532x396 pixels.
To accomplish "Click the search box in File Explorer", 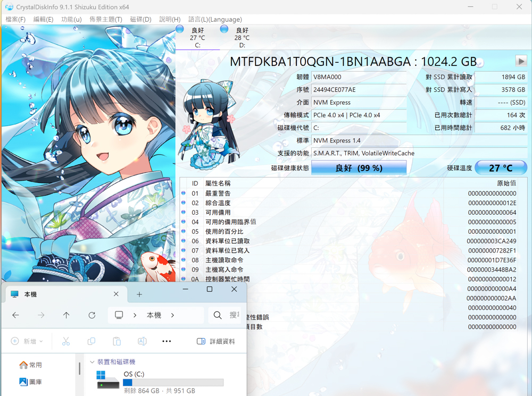I will (x=225, y=315).
